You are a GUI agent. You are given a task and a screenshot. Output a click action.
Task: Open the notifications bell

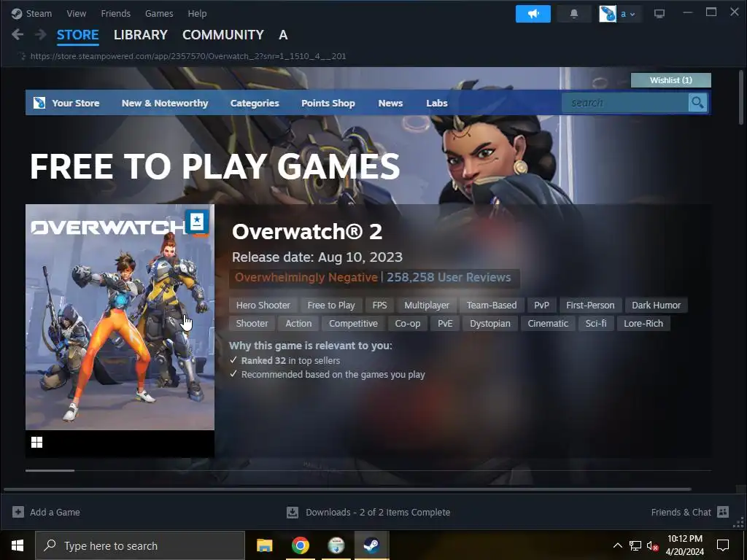574,14
